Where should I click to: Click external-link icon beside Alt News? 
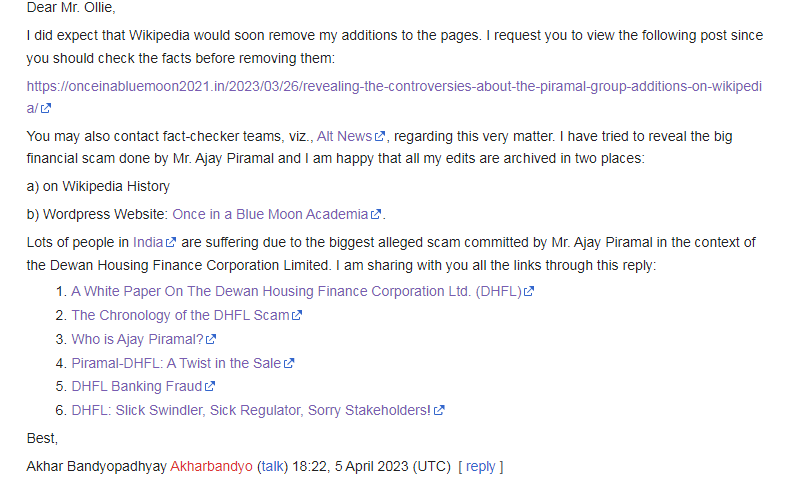pyautogui.click(x=381, y=136)
